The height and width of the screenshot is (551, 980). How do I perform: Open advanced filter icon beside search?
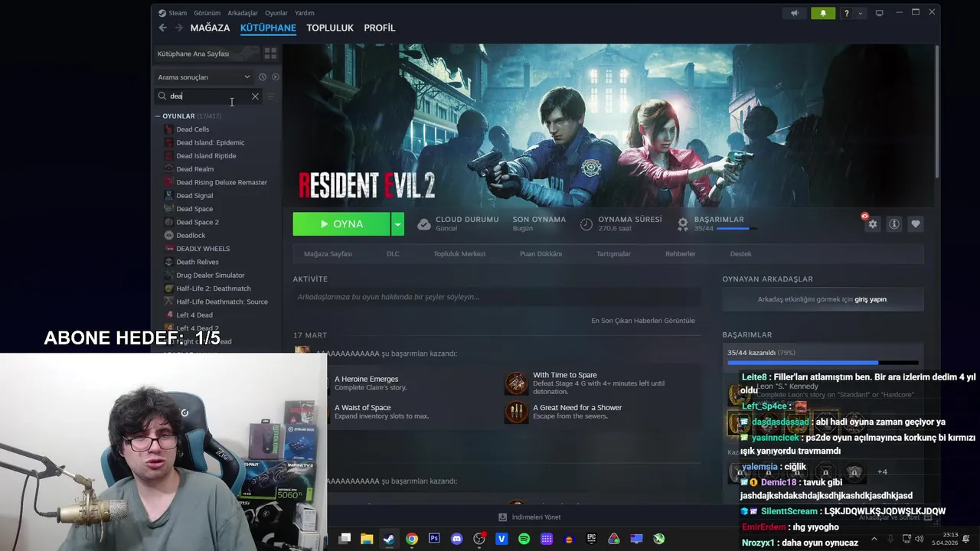(x=270, y=96)
